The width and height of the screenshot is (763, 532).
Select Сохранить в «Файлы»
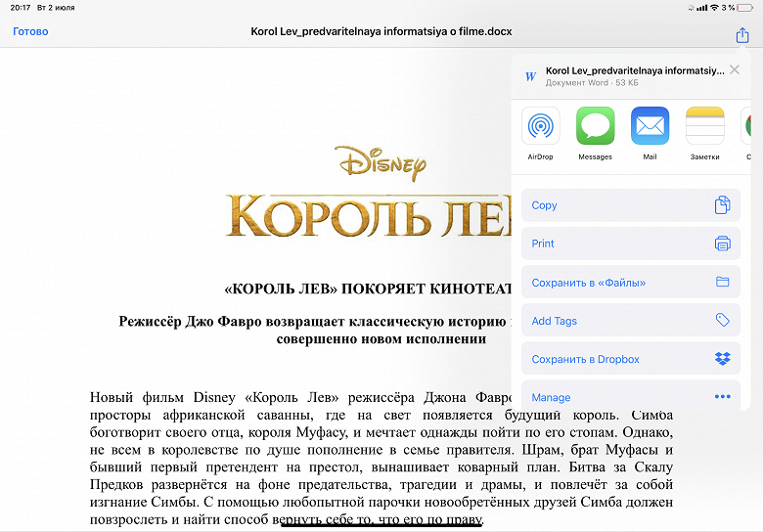click(x=631, y=282)
